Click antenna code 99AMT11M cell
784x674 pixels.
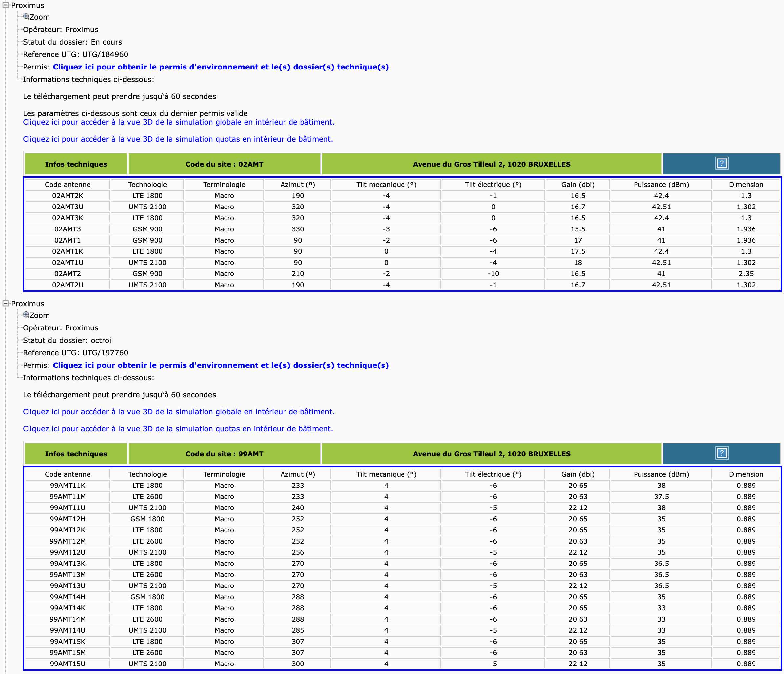tap(68, 497)
